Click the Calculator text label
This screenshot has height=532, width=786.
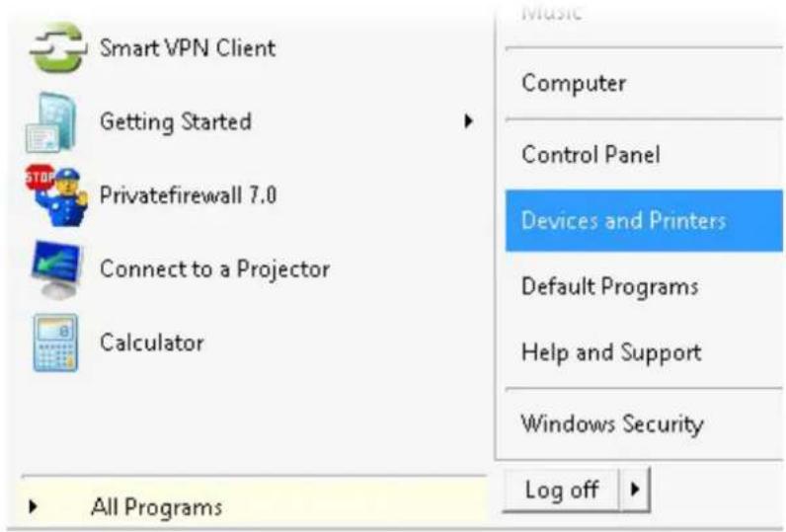[152, 342]
